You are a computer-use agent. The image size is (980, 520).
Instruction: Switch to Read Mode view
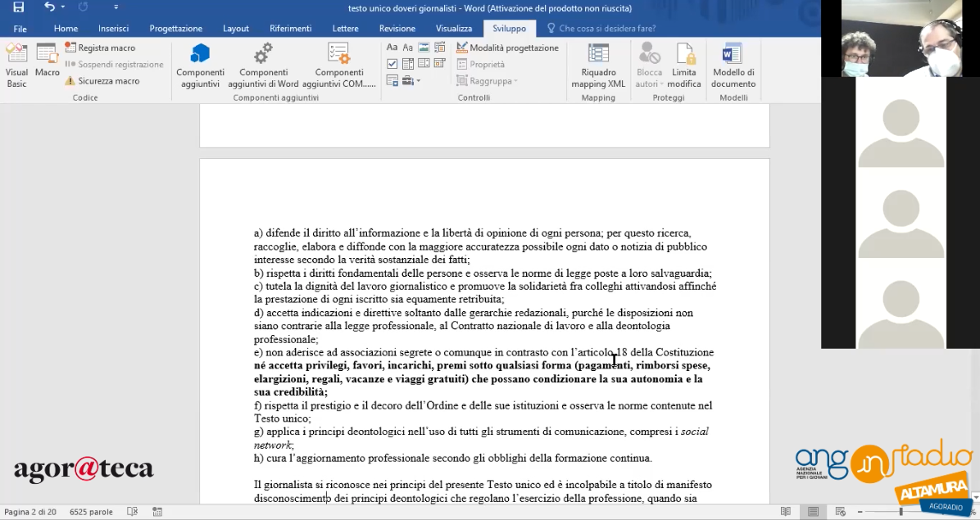click(786, 512)
